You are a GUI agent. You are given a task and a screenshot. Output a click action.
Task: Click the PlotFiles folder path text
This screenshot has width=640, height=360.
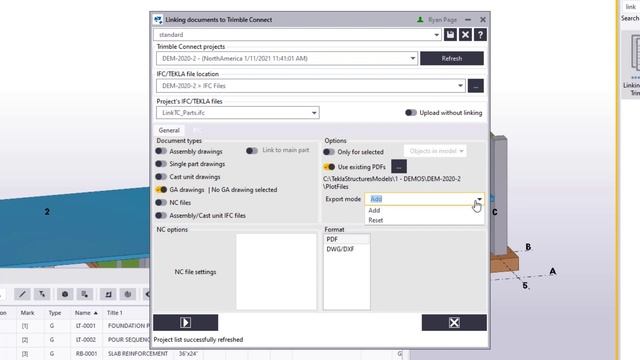(392, 182)
